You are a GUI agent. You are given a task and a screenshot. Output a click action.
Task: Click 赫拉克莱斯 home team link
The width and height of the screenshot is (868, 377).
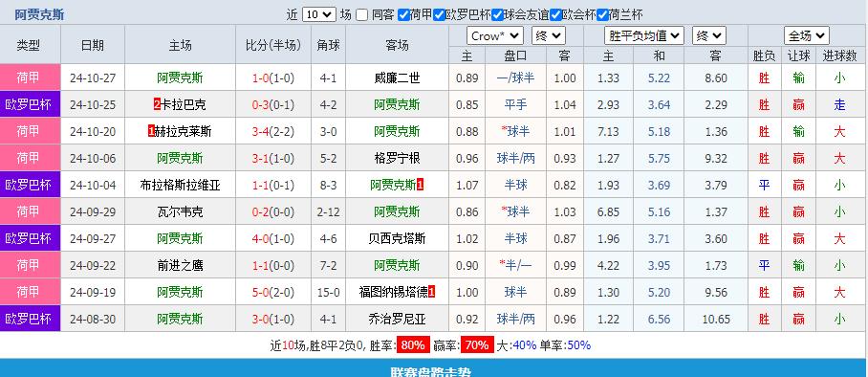[184, 131]
